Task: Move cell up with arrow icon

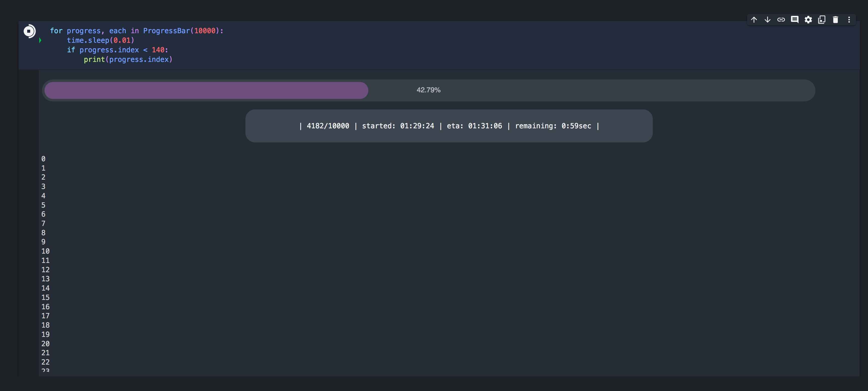Action: (x=754, y=20)
